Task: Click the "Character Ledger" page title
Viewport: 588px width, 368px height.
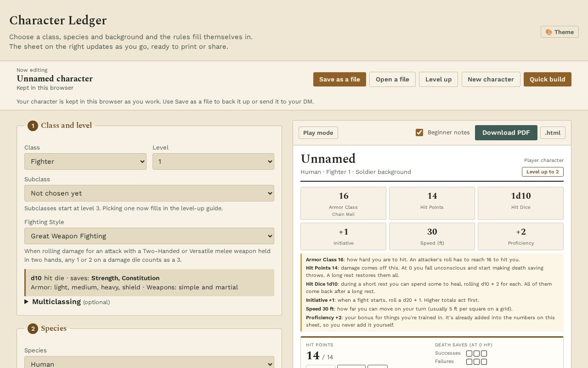Action: pos(58,20)
